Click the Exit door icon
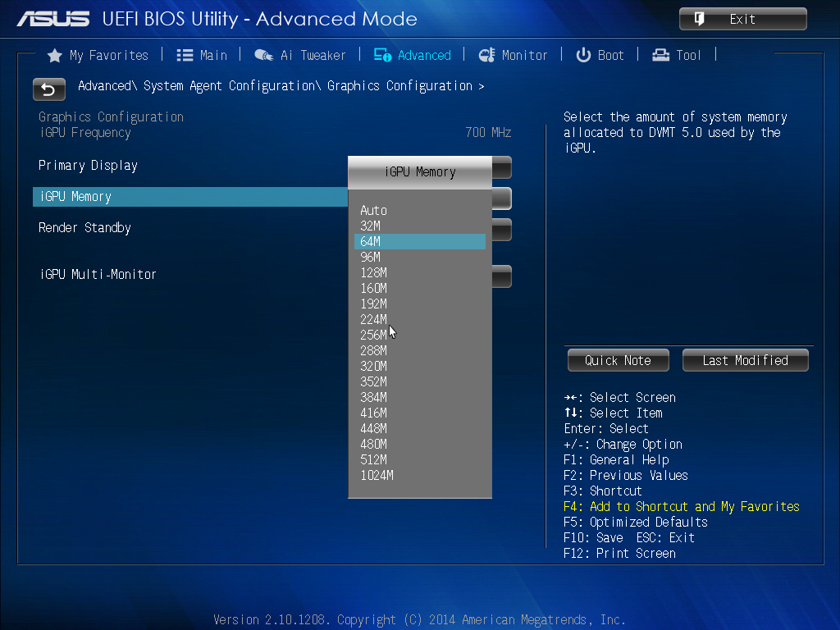This screenshot has height=630, width=840. coord(699,20)
